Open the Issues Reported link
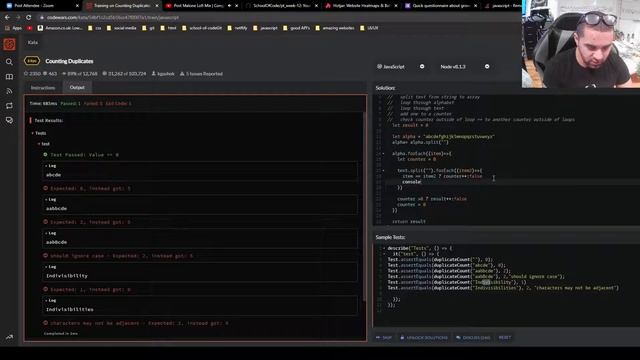 [x=202, y=74]
